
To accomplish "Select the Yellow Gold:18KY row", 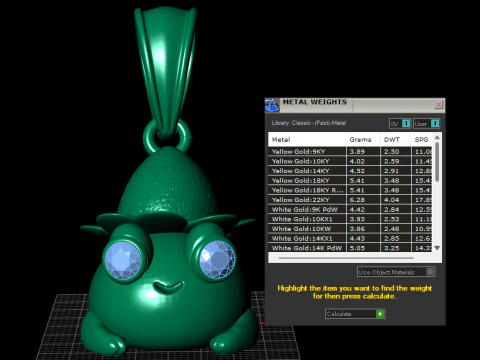I will (350, 180).
